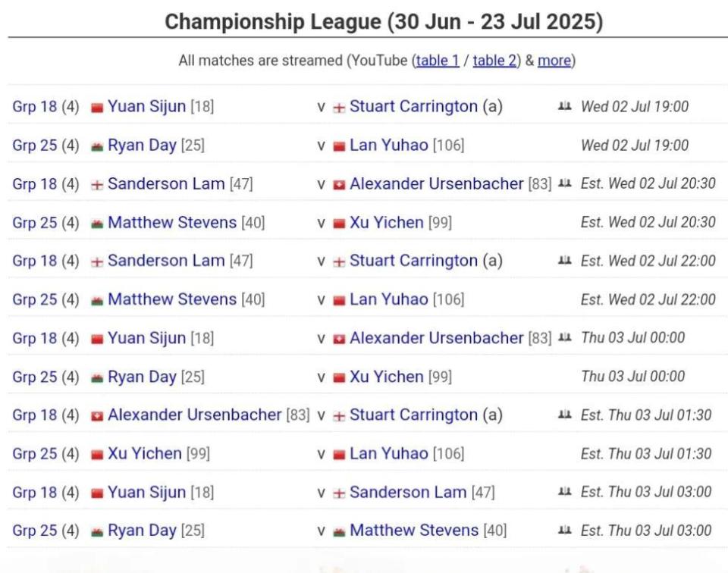Open the YouTube table 2 stream link
The image size is (728, 573).
[494, 61]
